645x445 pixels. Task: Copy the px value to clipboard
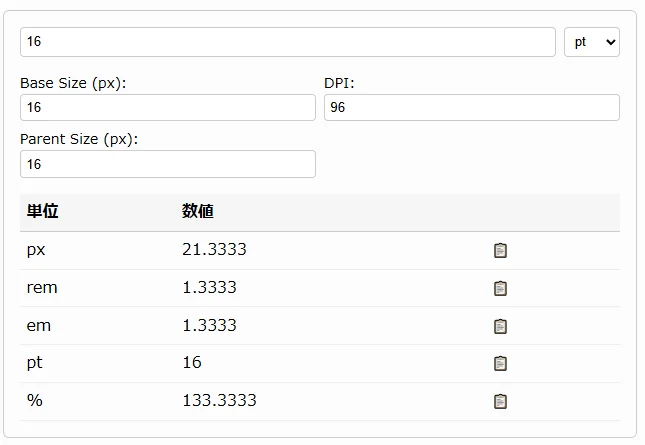coord(500,250)
